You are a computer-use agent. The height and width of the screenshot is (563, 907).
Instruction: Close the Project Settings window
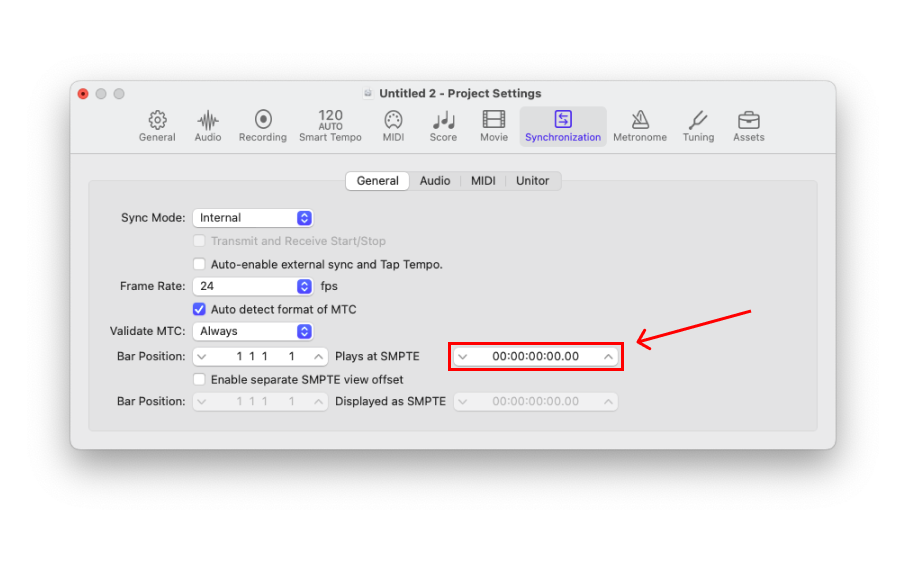pos(83,94)
